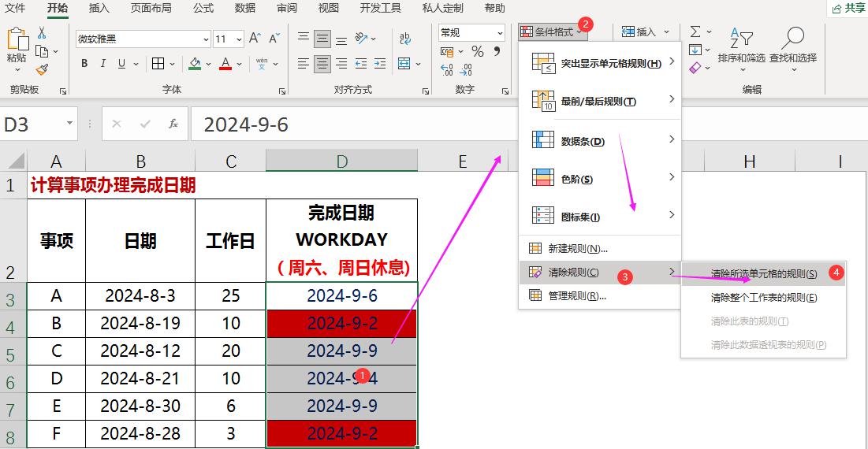Click the Insert Function fx icon
Image resolution: width=868 pixels, height=449 pixels.
point(173,124)
